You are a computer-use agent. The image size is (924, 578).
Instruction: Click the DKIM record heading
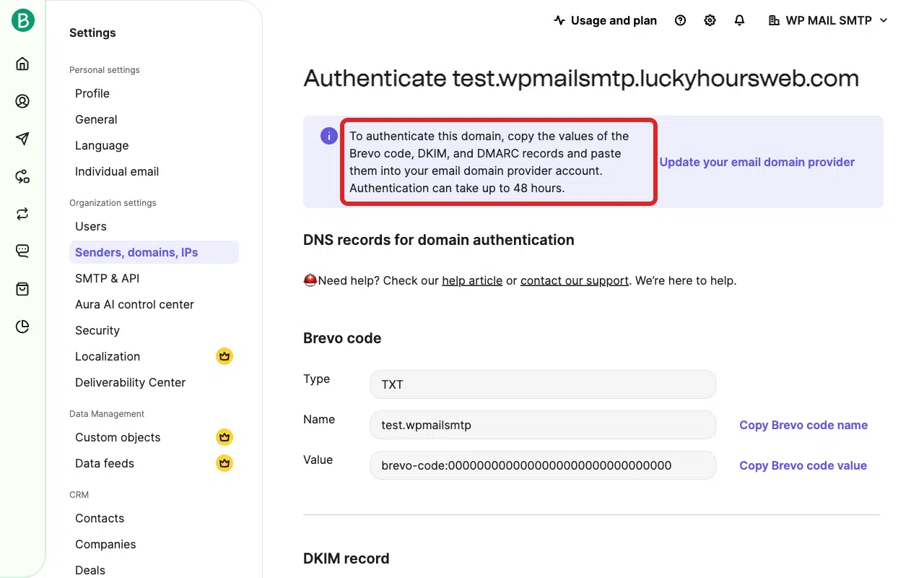tap(346, 558)
